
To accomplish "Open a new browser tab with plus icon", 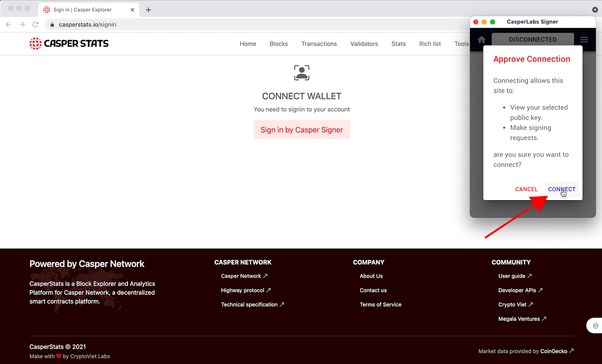I will (148, 10).
